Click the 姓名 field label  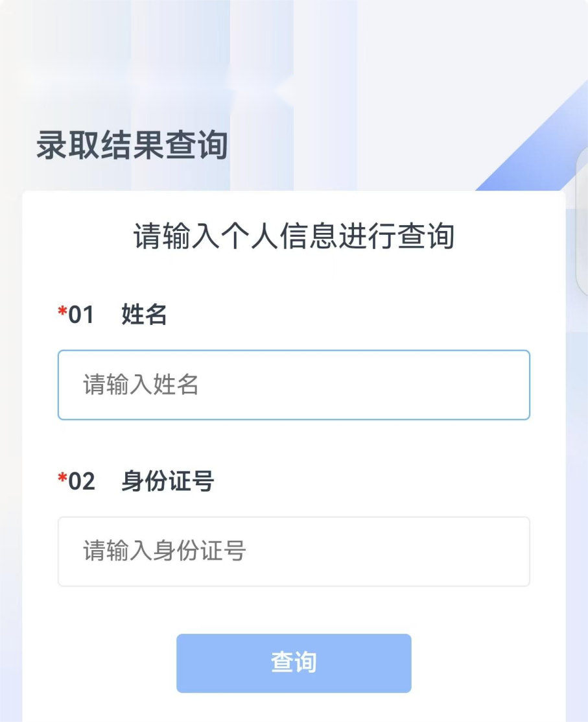tap(144, 315)
